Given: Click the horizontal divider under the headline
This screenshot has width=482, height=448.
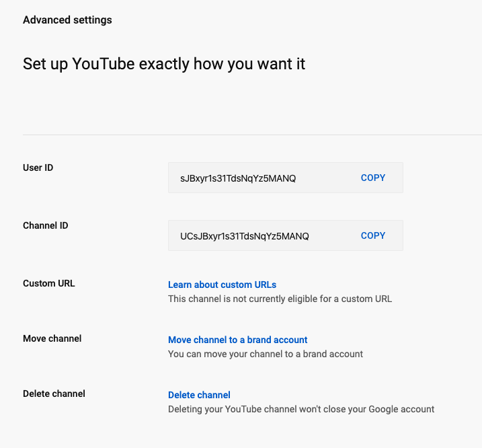Looking at the screenshot, I should point(252,135).
